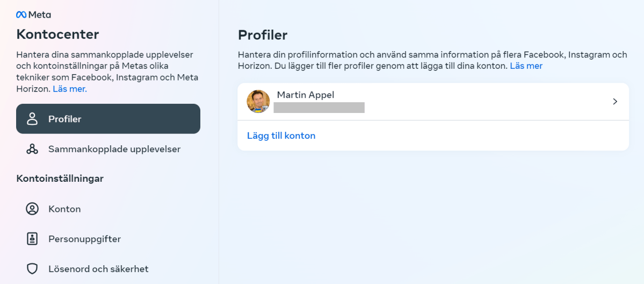Click the Kontocenter heading

(x=57, y=34)
